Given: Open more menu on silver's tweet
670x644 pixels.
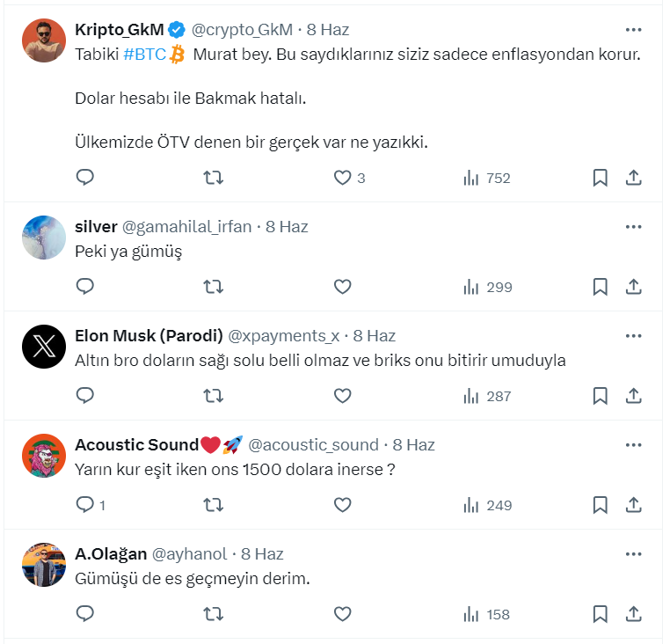Looking at the screenshot, I should [633, 227].
